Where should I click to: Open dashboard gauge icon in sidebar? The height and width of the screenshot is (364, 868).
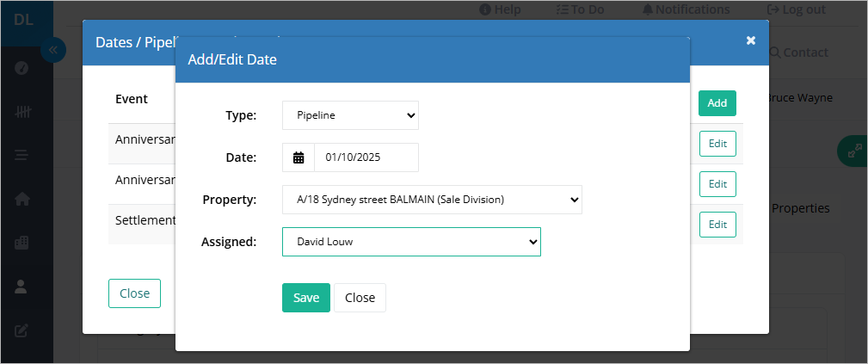[x=22, y=69]
